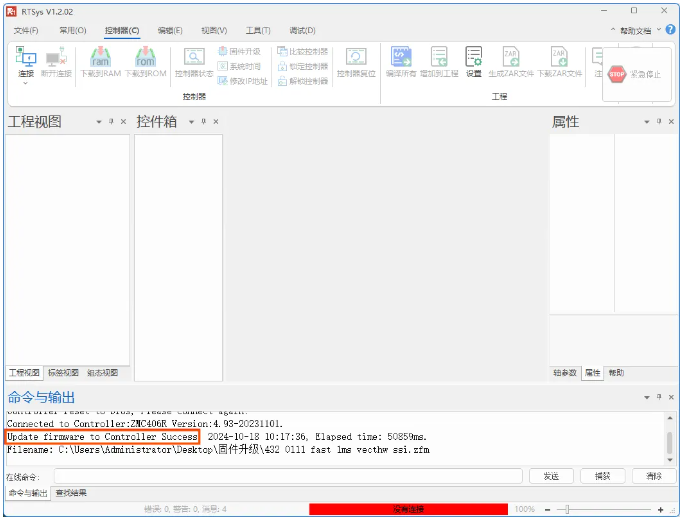Click the 编译所有 compile all icon
The width and height of the screenshot is (685, 523).
[x=401, y=62]
